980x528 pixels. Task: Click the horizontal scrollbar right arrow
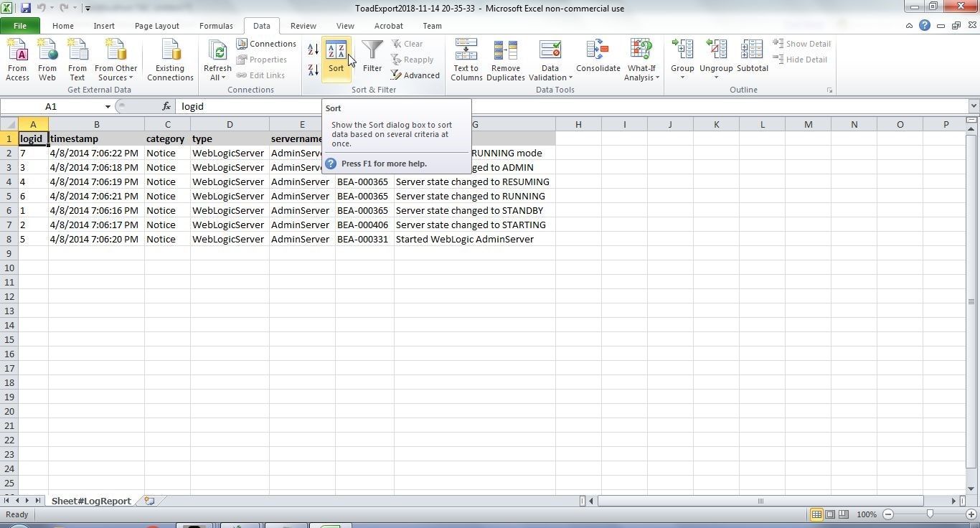click(954, 501)
